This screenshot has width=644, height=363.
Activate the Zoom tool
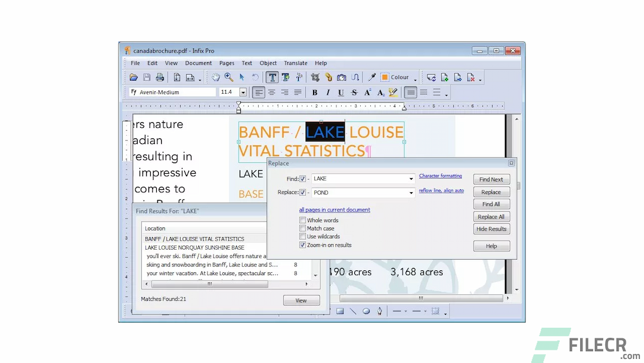coord(228,77)
